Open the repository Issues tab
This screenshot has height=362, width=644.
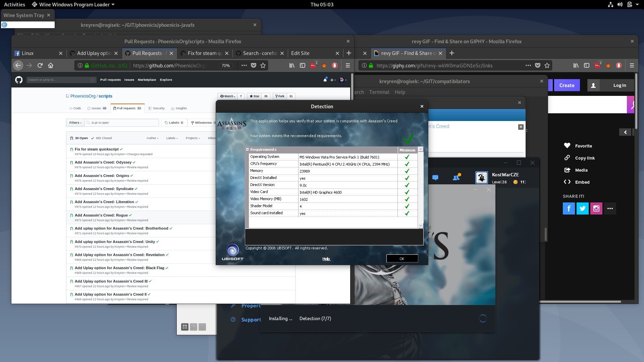pyautogui.click(x=97, y=108)
